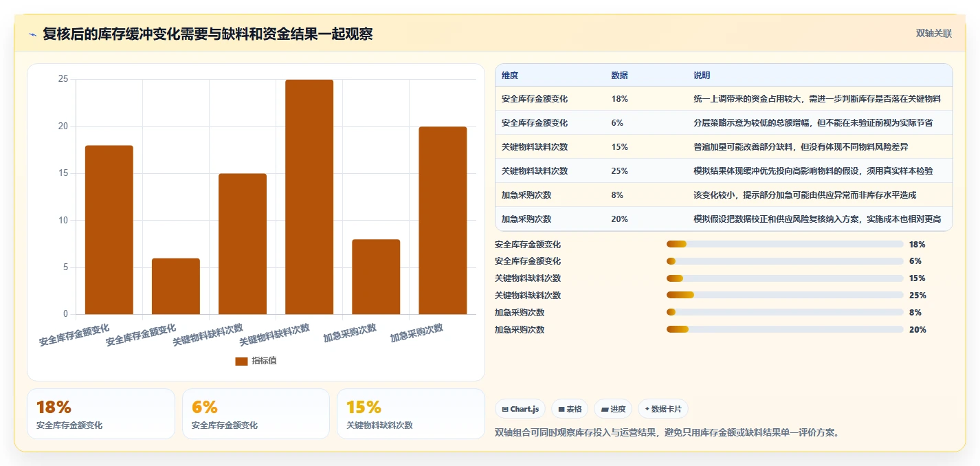This screenshot has height=466, width=980.
Task: Click the 8% cell in the table
Action: pos(617,195)
